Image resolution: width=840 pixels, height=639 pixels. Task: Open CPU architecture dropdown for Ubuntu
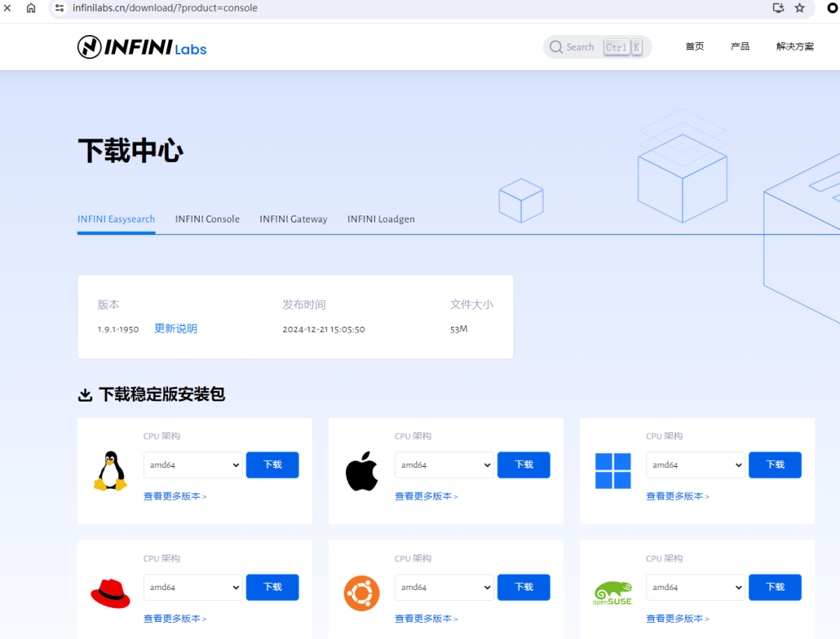[x=444, y=587]
